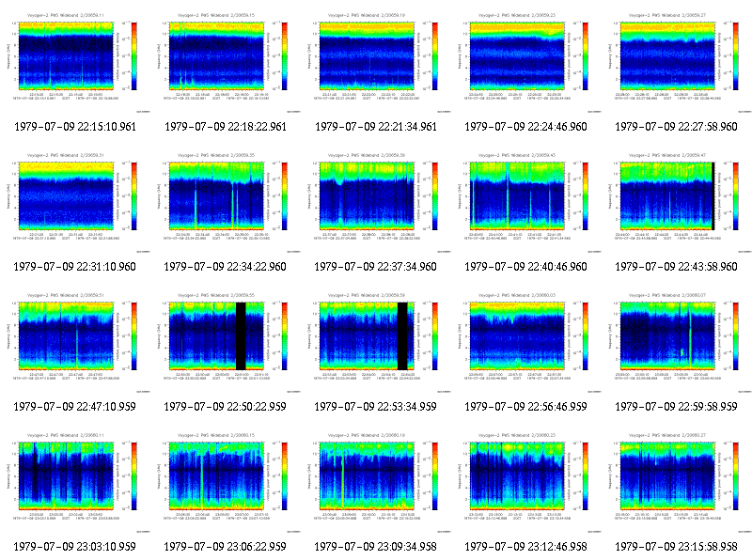Click caption 1979-07-09 23:12:46.958
The width and height of the screenshot is (752, 560).
(525, 547)
